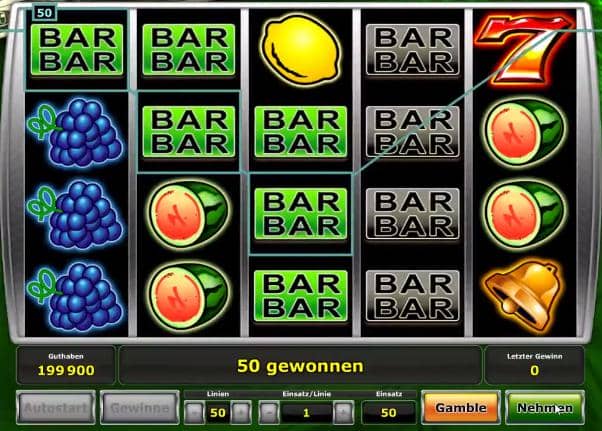The image size is (602, 431).
Task: Click the yellow lemon symbol
Action: 301,50
